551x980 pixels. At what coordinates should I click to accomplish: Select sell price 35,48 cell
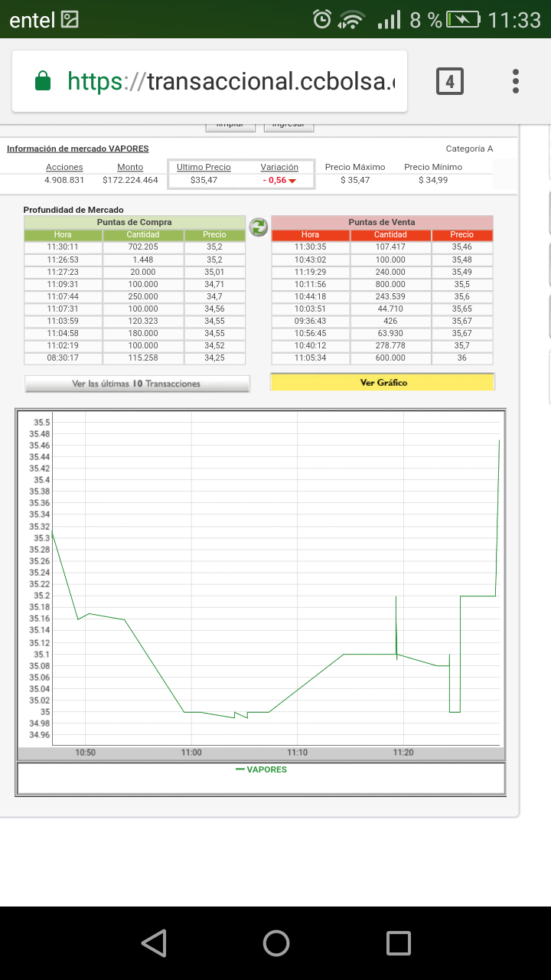tap(462, 260)
